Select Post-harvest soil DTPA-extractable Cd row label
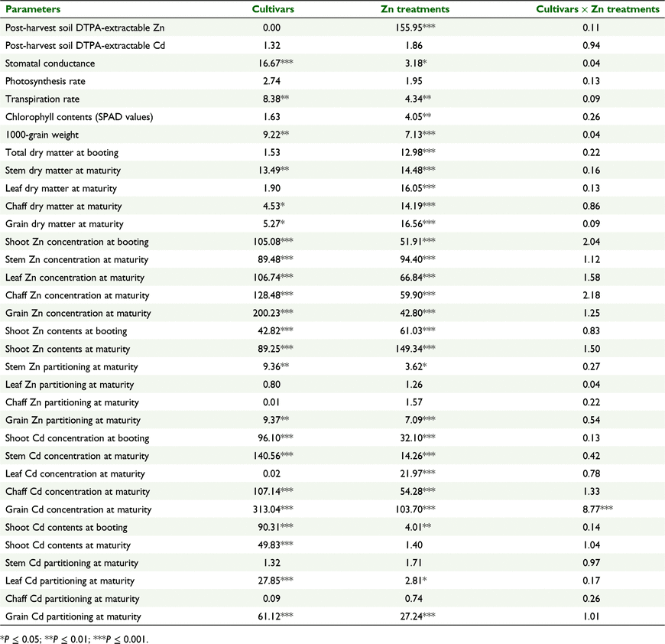This screenshot has width=665, height=644. coord(85,46)
